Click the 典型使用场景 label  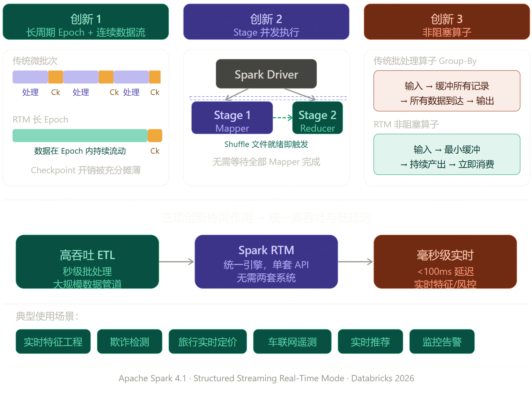47,316
